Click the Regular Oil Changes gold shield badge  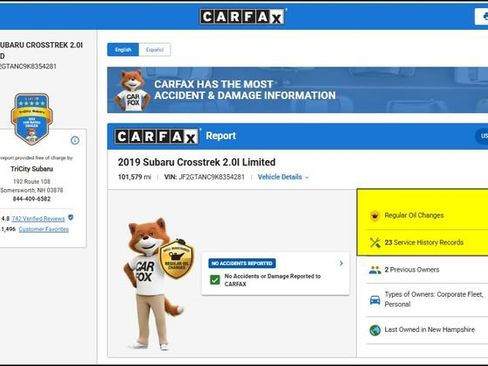tap(176, 259)
